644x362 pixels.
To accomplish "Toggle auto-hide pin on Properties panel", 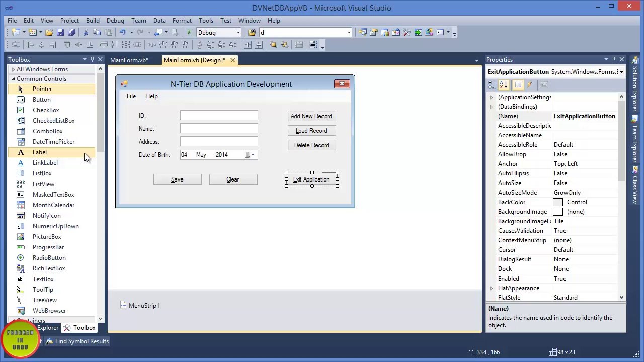I will (x=614, y=60).
